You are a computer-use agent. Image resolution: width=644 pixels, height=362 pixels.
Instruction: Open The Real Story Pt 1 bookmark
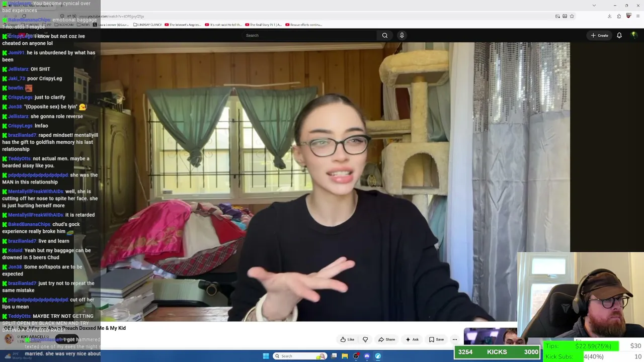(264, 25)
